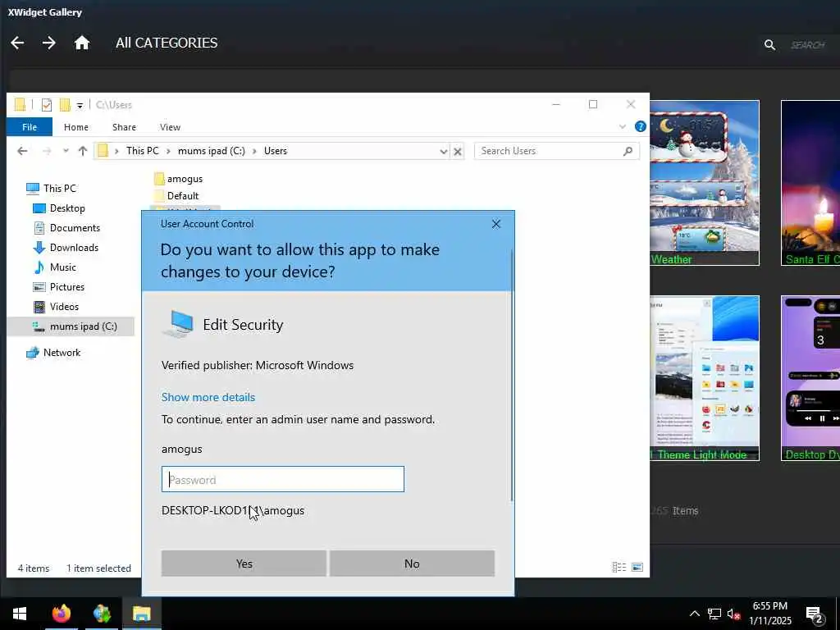
Task: Select This PC in navigation pane
Action: pyautogui.click(x=59, y=189)
